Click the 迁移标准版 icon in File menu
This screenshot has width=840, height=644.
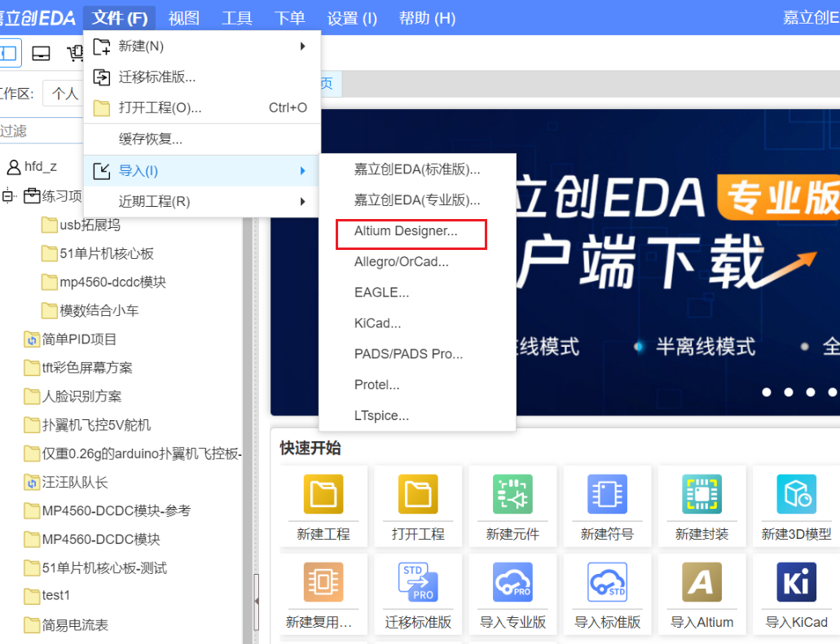(101, 77)
